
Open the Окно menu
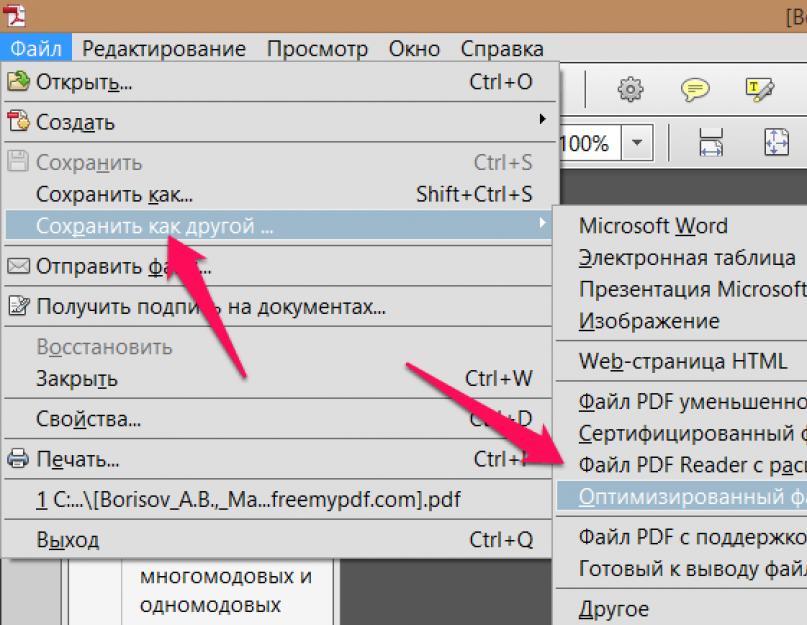[414, 49]
